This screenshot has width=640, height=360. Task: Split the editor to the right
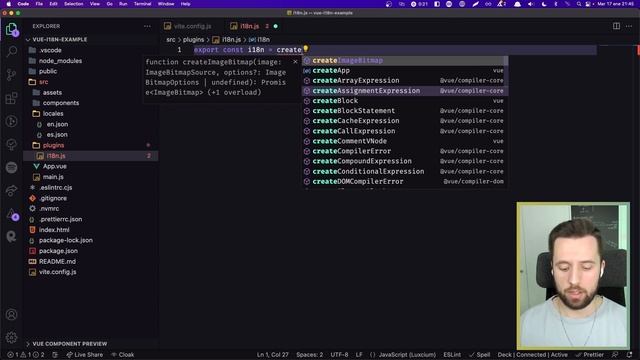pyautogui.click(x=616, y=26)
